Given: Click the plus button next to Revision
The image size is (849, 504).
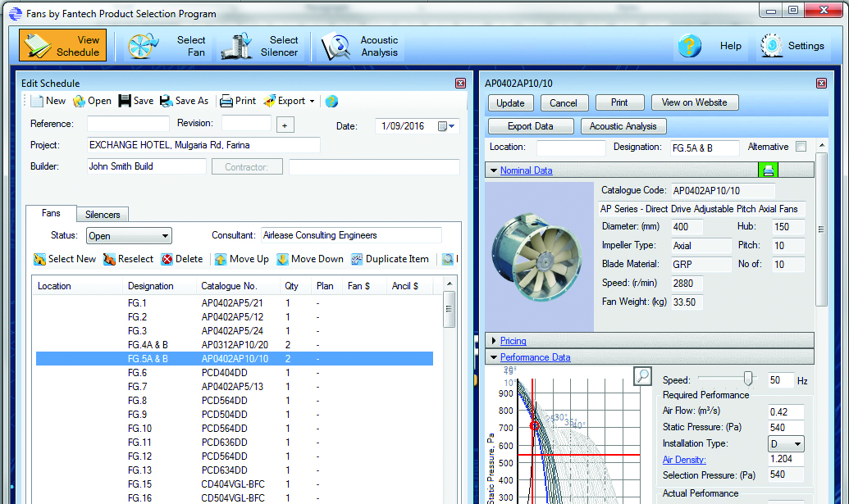Looking at the screenshot, I should (285, 125).
